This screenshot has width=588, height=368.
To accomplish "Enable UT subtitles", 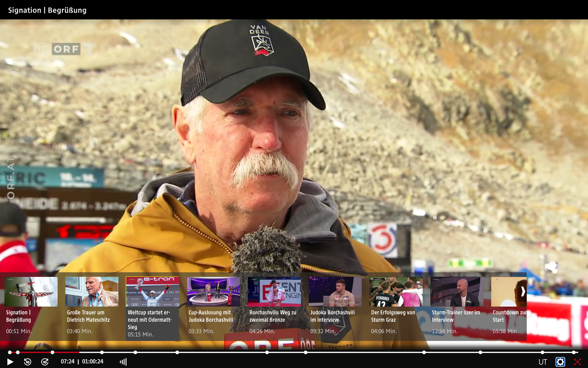I will click(x=543, y=362).
